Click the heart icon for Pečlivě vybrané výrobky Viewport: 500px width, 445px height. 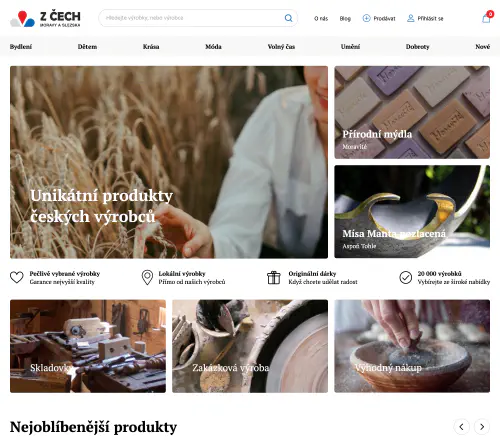tap(17, 277)
